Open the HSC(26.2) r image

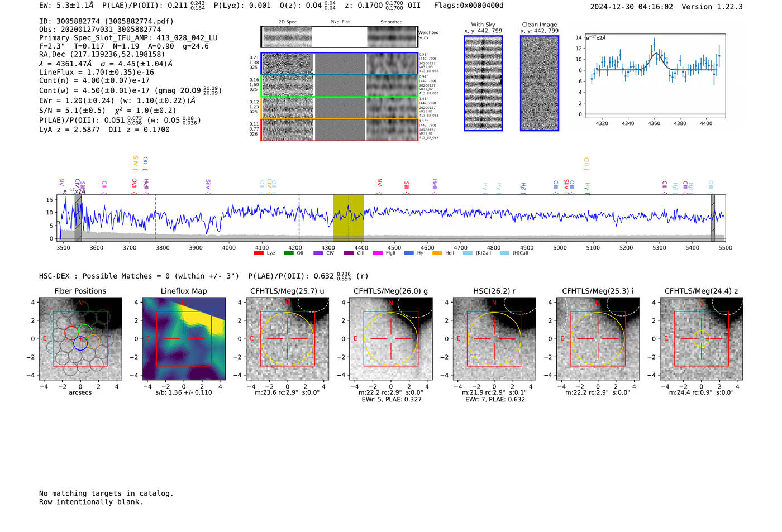tap(494, 339)
